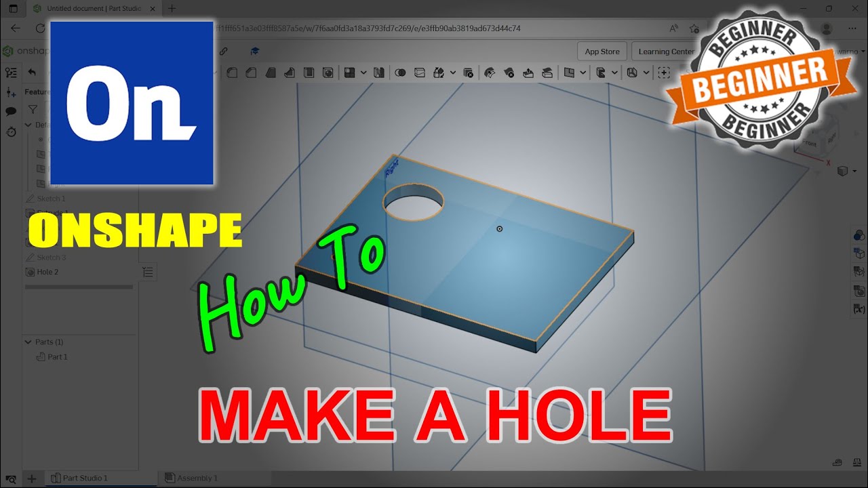Open the search tools box icon
This screenshot has width=868, height=488.
point(664,73)
